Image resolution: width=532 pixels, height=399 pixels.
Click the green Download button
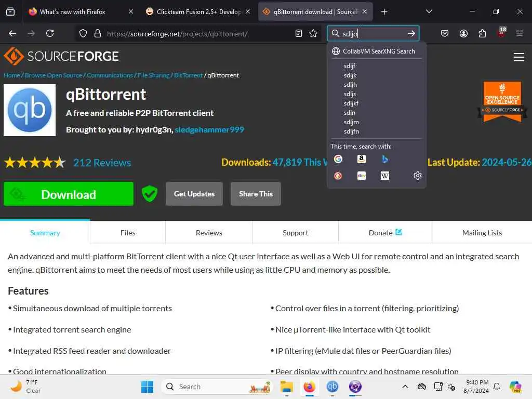coord(69,194)
